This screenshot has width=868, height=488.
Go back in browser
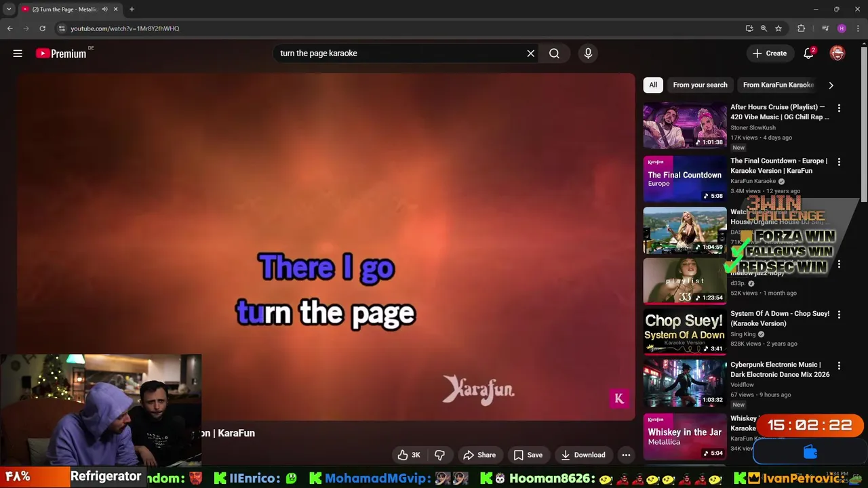(x=10, y=28)
